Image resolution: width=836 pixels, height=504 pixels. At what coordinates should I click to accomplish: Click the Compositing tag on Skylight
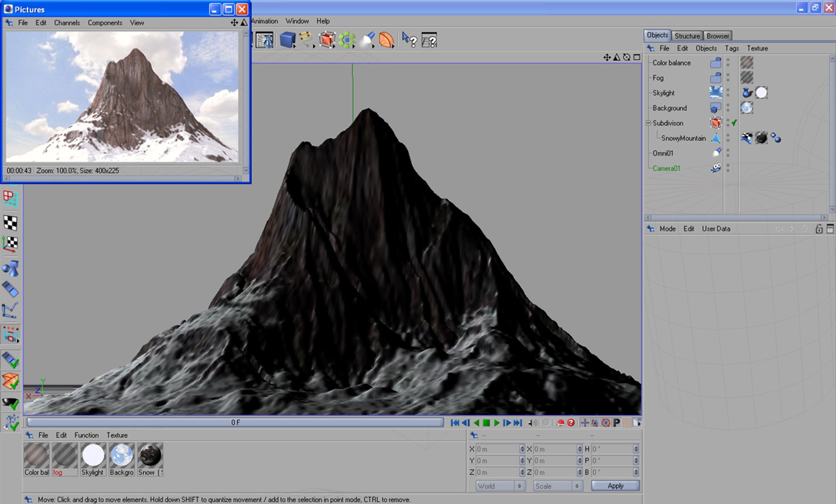[x=747, y=93]
